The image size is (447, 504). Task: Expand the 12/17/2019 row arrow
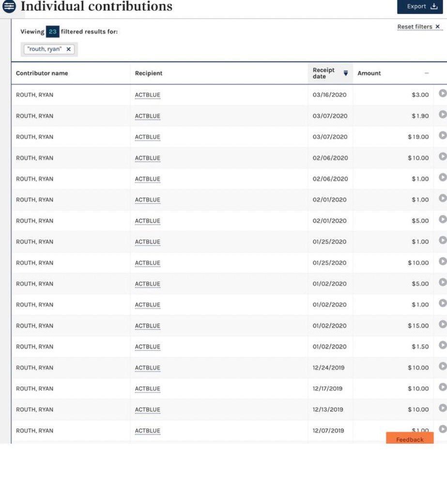click(x=443, y=387)
